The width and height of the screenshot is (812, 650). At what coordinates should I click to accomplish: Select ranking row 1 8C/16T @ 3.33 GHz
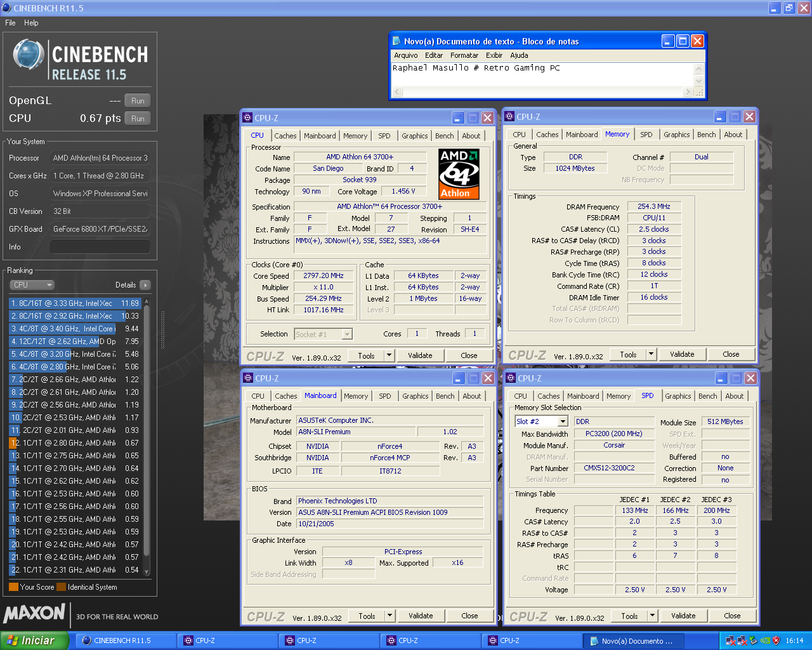(75, 303)
